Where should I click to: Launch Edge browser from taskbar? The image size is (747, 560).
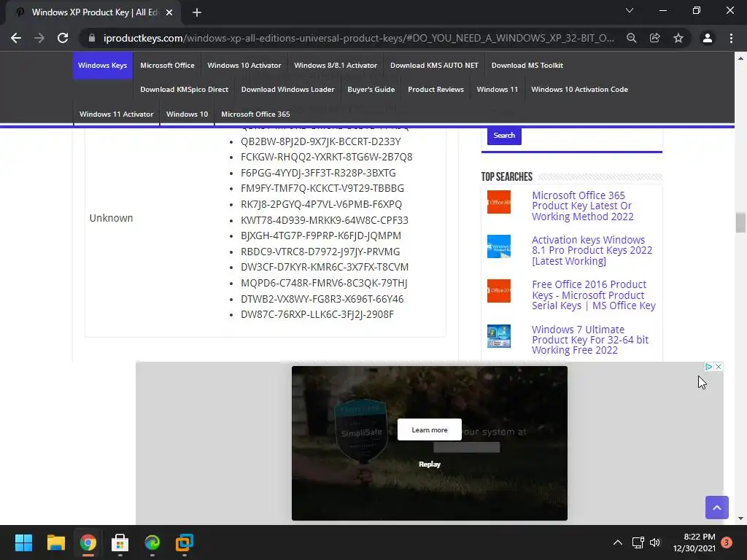pyautogui.click(x=152, y=542)
